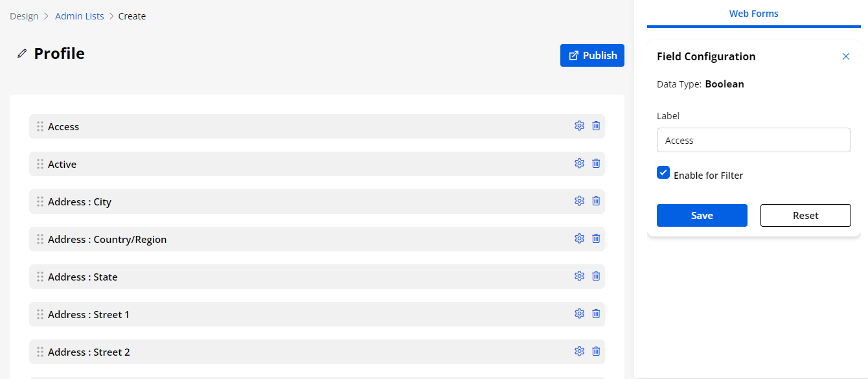Save the field configuration
Viewport: 868px width, 379px height.
[702, 216]
